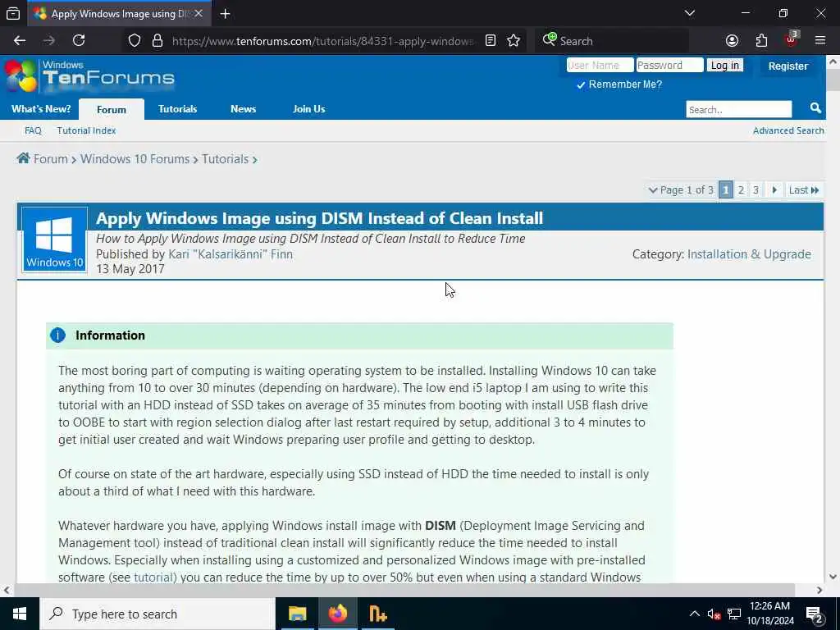
Task: Click the forum Search.. text box
Action: coord(738,109)
